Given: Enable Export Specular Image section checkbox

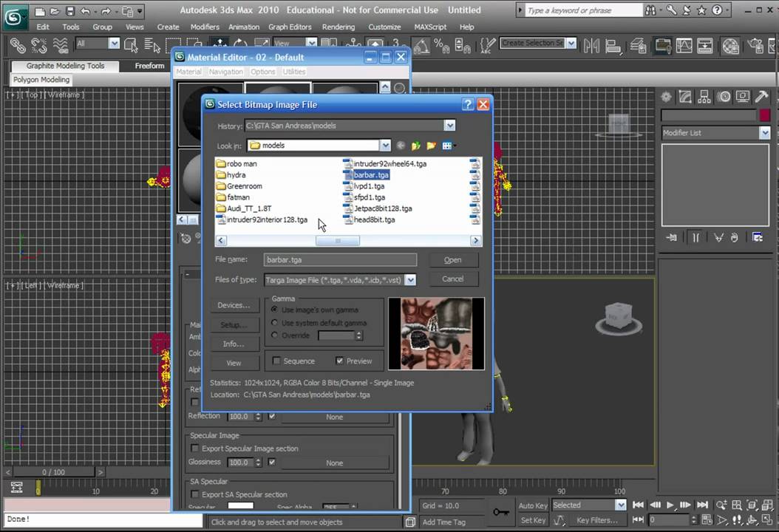Looking at the screenshot, I should [x=195, y=448].
